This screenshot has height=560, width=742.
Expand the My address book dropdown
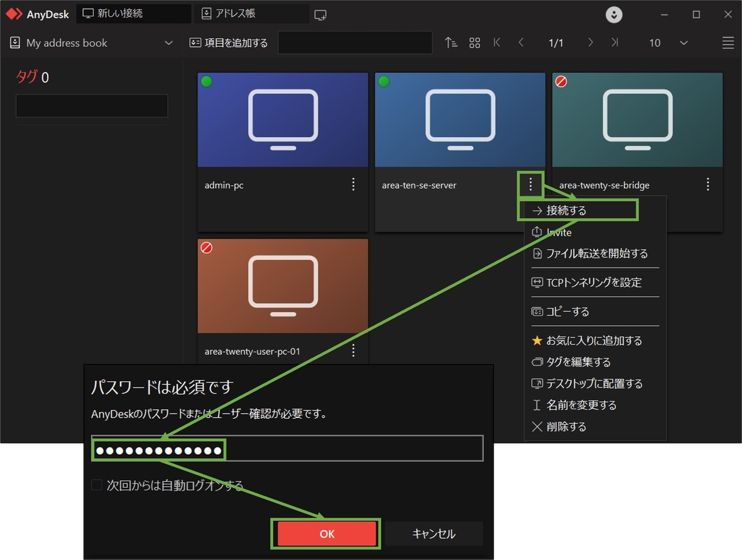tap(91, 43)
